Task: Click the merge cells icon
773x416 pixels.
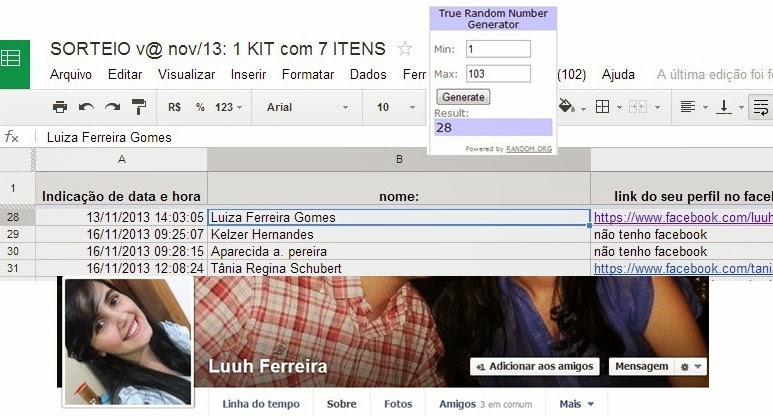Action: [638, 106]
